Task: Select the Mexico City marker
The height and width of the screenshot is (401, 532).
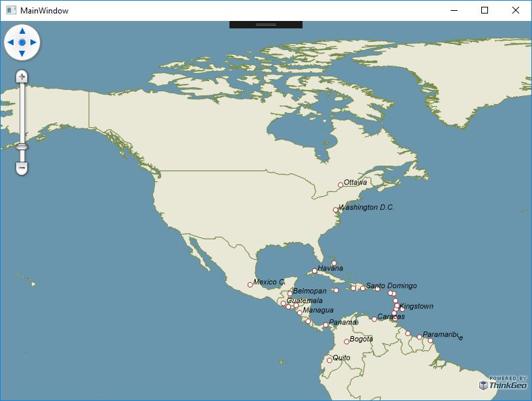Action: click(250, 285)
